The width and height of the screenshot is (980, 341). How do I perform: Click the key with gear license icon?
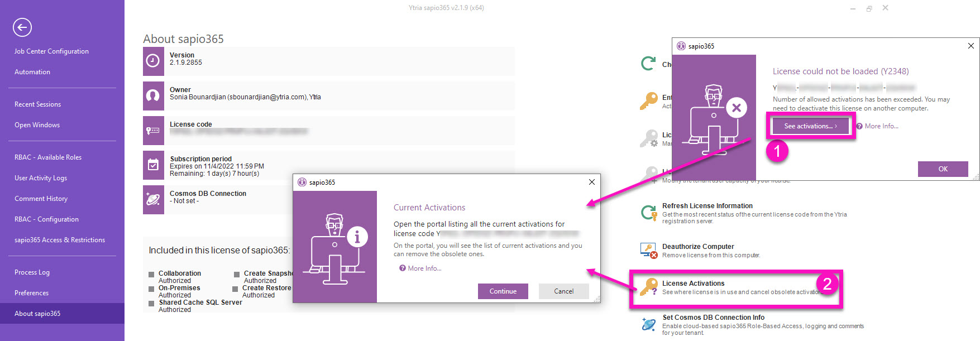(x=648, y=138)
